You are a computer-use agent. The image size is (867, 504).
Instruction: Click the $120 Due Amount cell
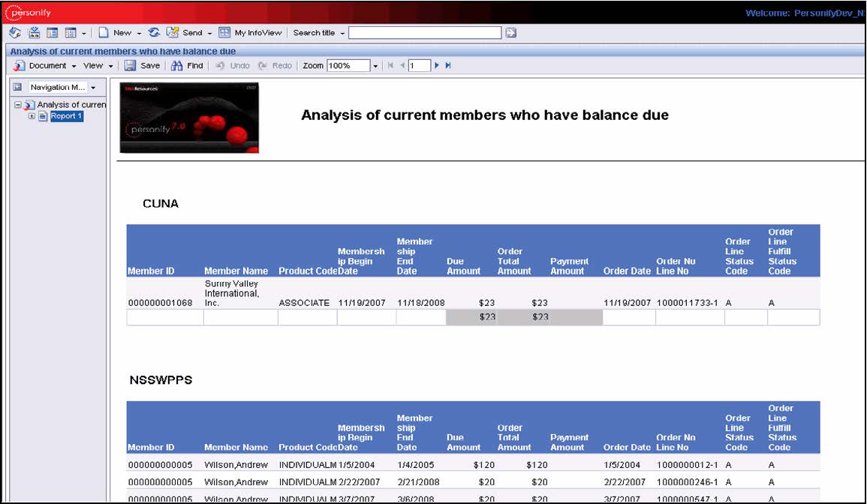tap(484, 465)
